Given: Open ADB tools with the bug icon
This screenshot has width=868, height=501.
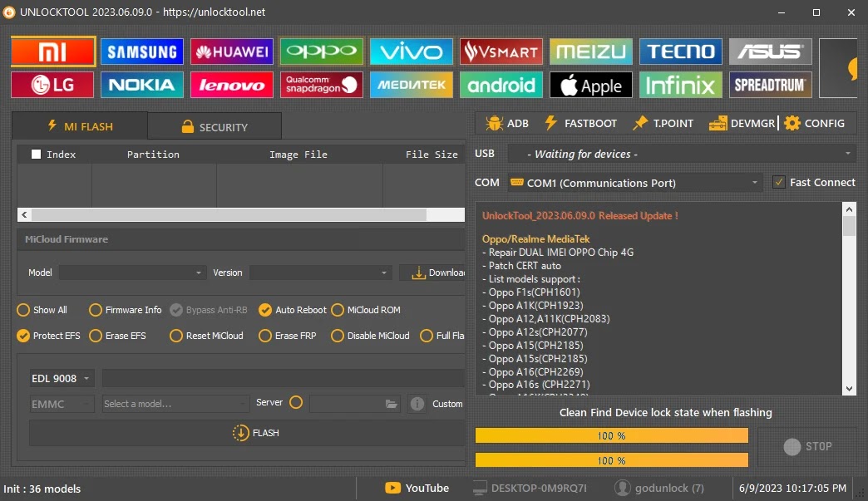Looking at the screenshot, I should [x=506, y=123].
